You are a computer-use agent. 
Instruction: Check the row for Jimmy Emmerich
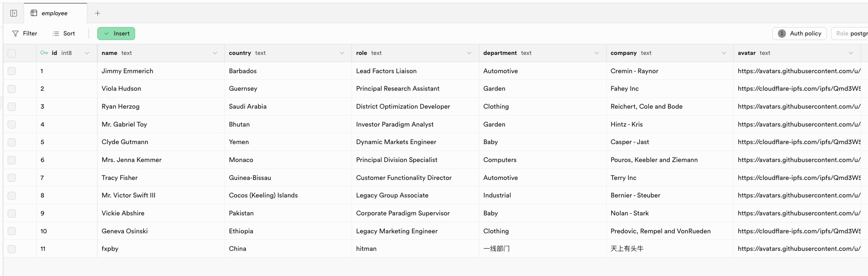pos(12,71)
